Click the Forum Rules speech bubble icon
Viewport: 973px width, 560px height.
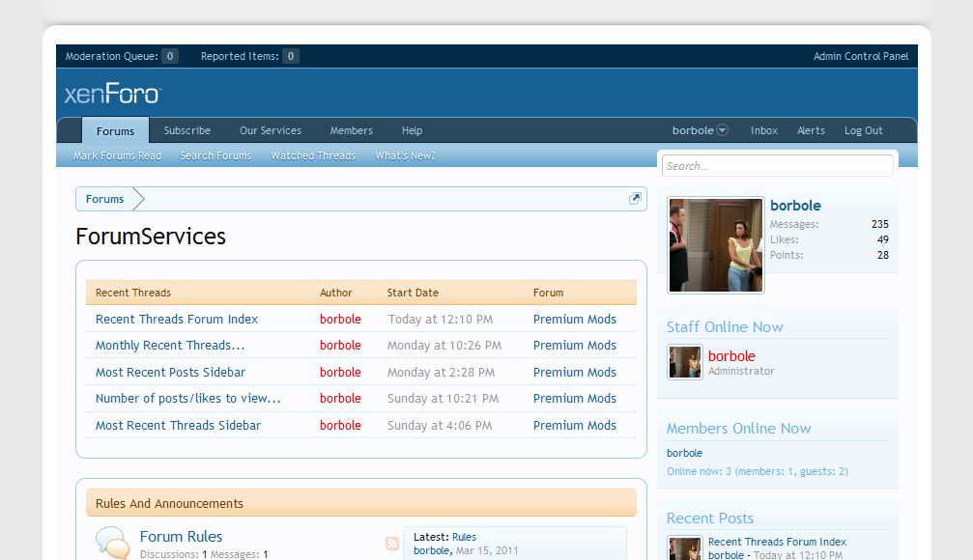112,543
